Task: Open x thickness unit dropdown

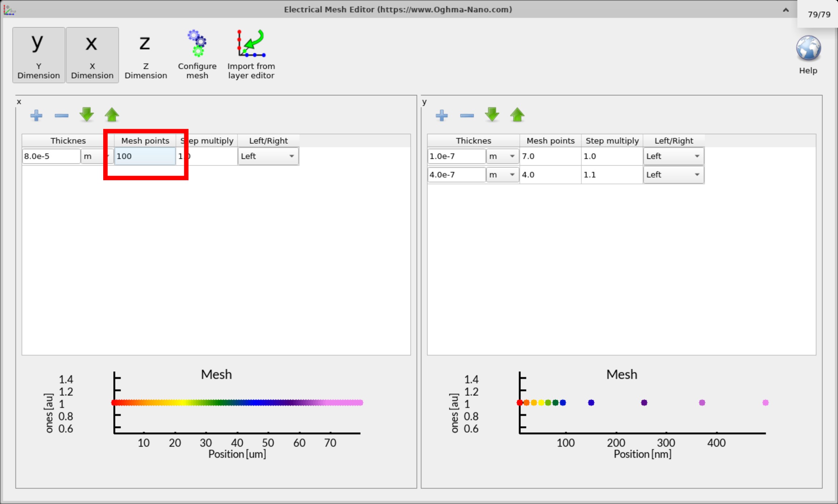Action: 97,156
